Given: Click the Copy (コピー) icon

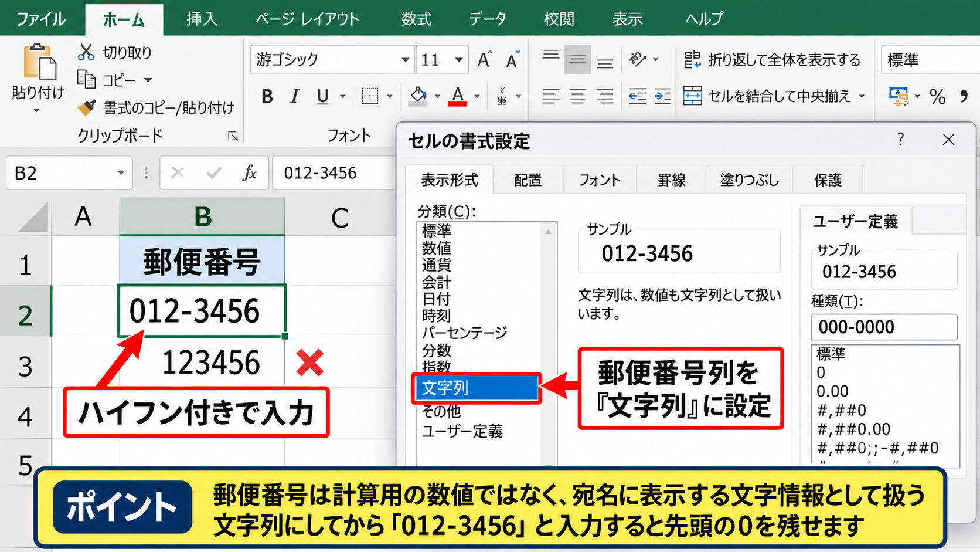Looking at the screenshot, I should [86, 79].
